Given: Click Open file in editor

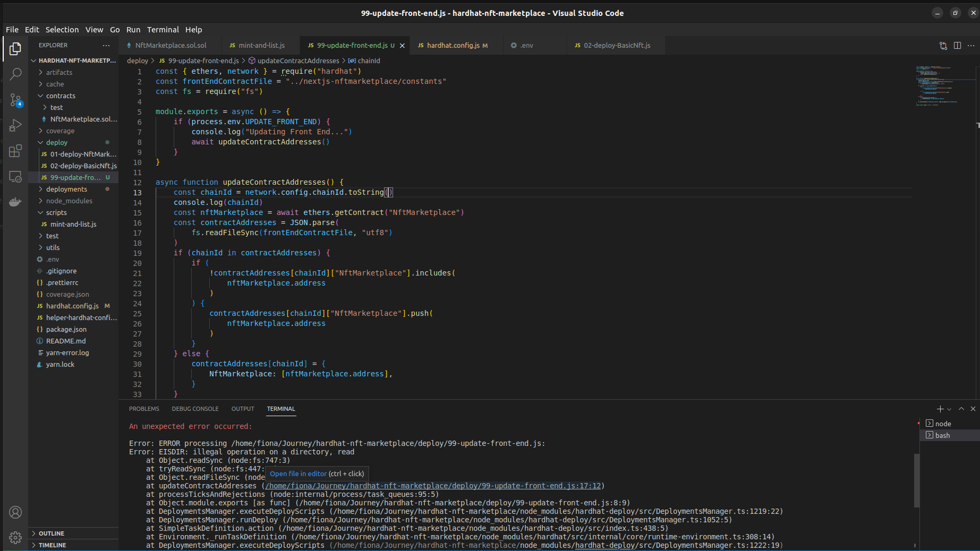Looking at the screenshot, I should pos(298,473).
